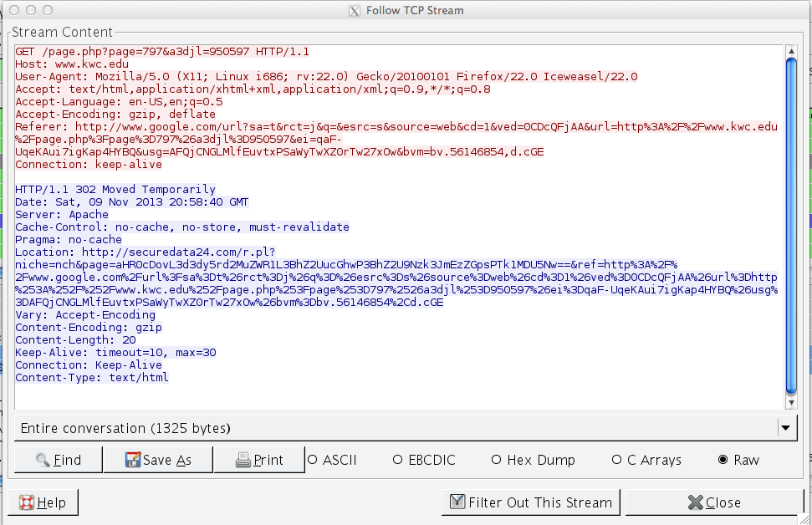Image resolution: width=812 pixels, height=525 pixels.
Task: Open the Entire conversation dropdown
Action: 406,428
